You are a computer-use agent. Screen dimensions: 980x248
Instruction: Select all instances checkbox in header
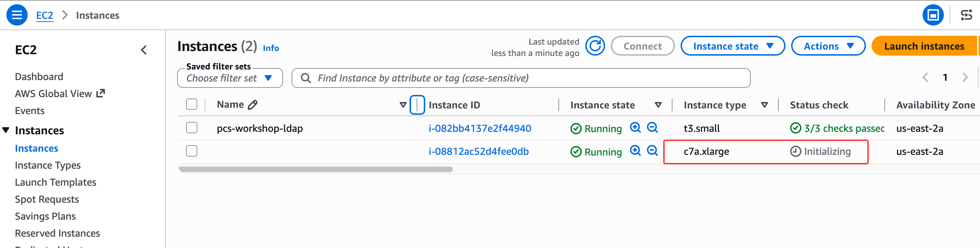[192, 104]
